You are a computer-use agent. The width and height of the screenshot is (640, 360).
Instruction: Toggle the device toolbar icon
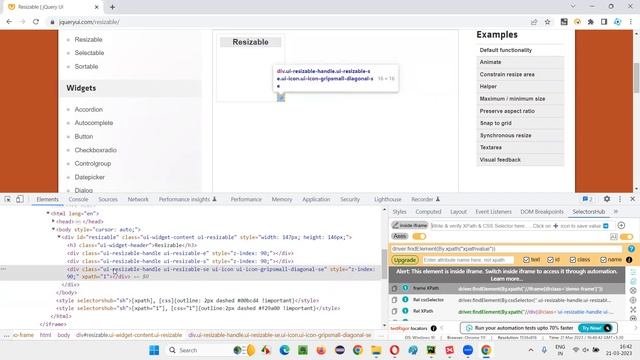20,199
